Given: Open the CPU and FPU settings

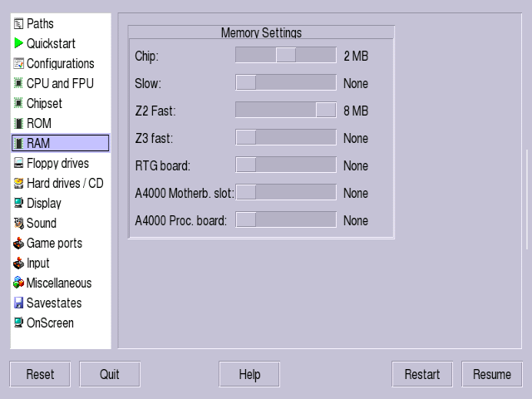Looking at the screenshot, I should [x=60, y=83].
